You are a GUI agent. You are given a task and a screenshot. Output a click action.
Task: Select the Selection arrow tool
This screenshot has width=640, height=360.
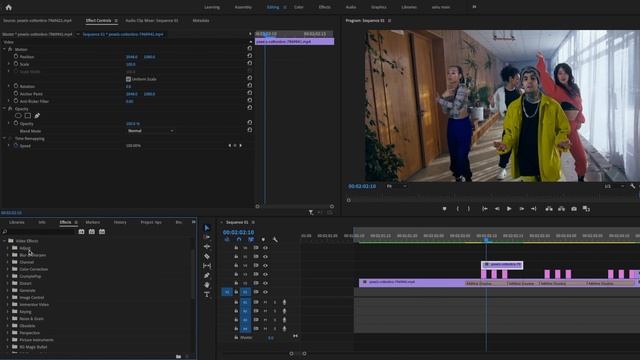pos(207,228)
